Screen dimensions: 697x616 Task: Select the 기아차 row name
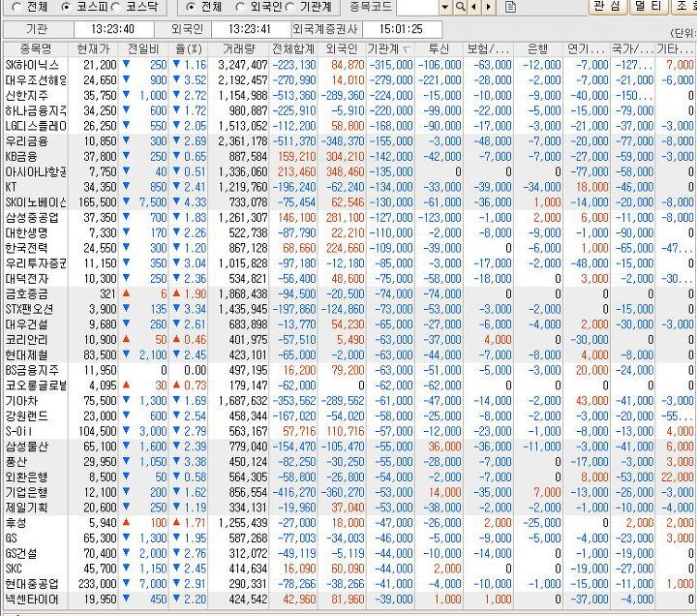coord(21,401)
